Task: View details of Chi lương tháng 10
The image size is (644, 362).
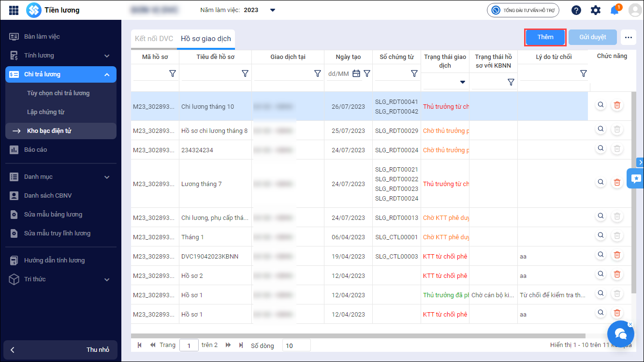Action: coord(601,105)
